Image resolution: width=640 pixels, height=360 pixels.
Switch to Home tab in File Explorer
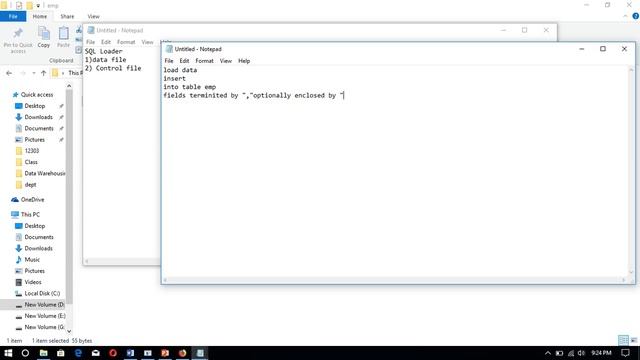pos(40,16)
